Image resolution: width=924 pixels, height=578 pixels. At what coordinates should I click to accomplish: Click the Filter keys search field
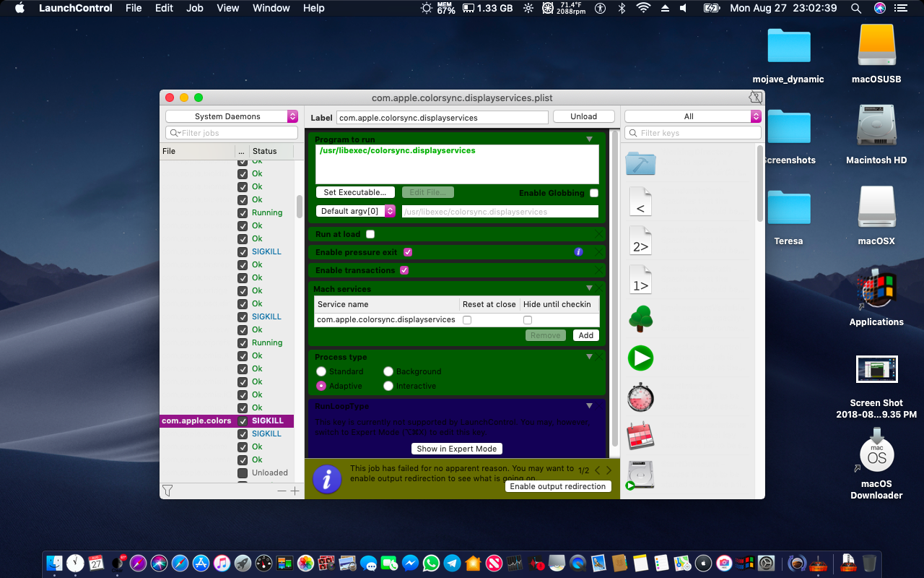pos(693,133)
